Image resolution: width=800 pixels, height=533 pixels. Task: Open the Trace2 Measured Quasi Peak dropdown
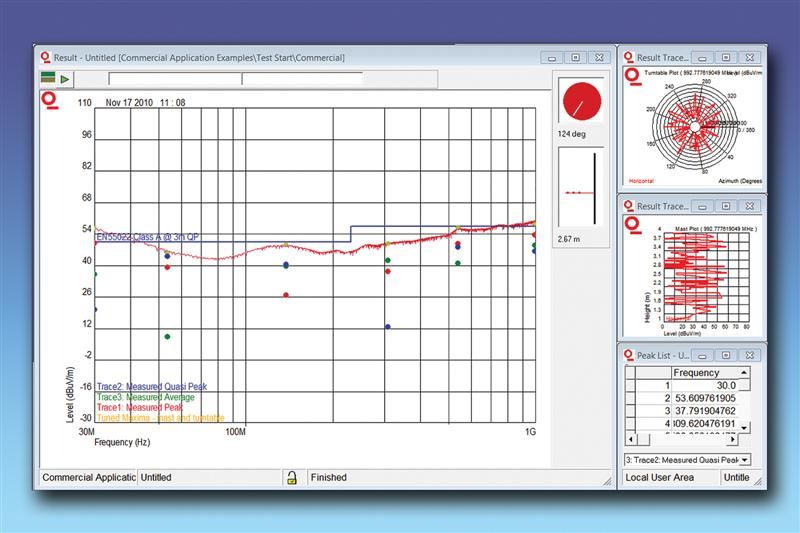(745, 460)
